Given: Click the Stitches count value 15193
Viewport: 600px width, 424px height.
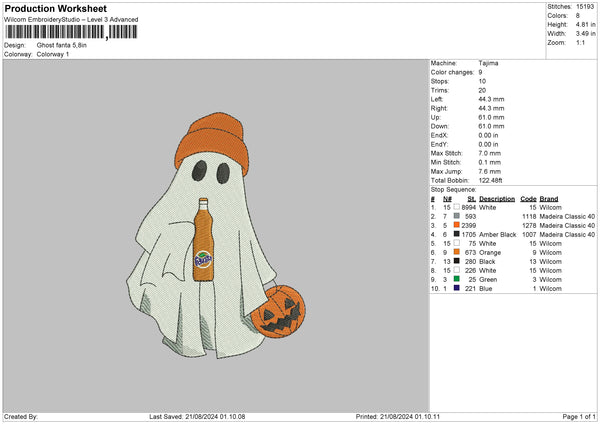Looking at the screenshot, I should (587, 7).
